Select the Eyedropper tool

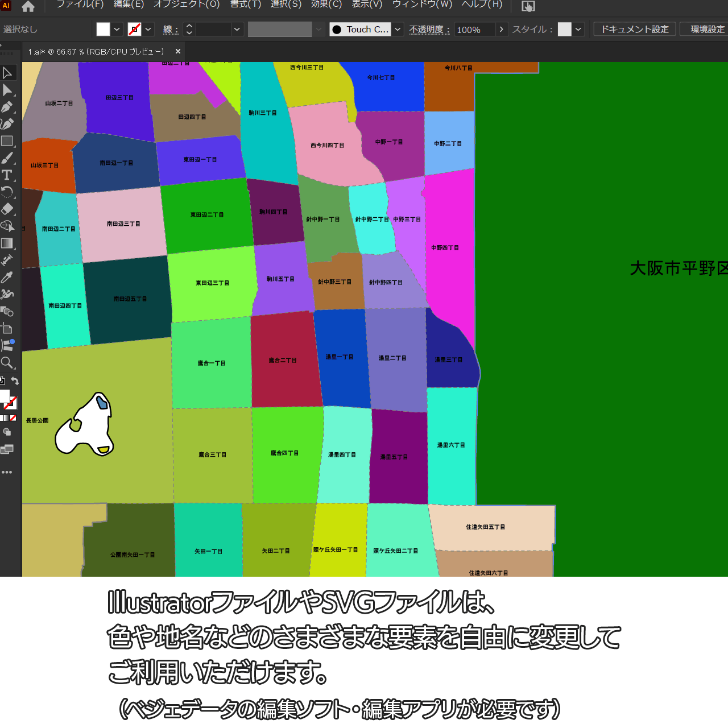click(7, 278)
